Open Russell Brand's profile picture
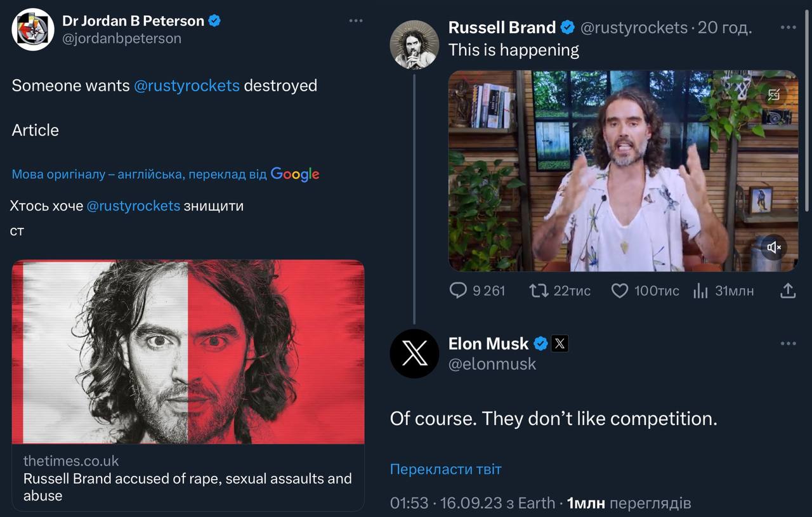Viewport: 812px width, 517px height. [x=414, y=44]
